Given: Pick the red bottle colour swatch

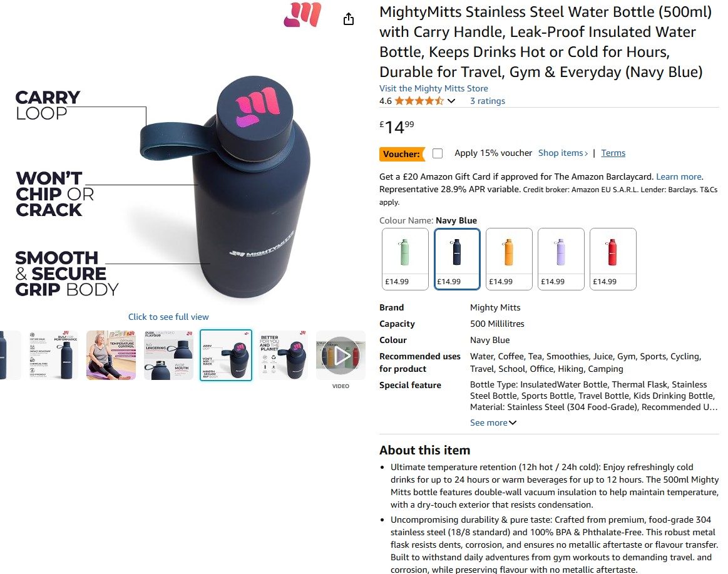Looking at the screenshot, I should click(613, 259).
